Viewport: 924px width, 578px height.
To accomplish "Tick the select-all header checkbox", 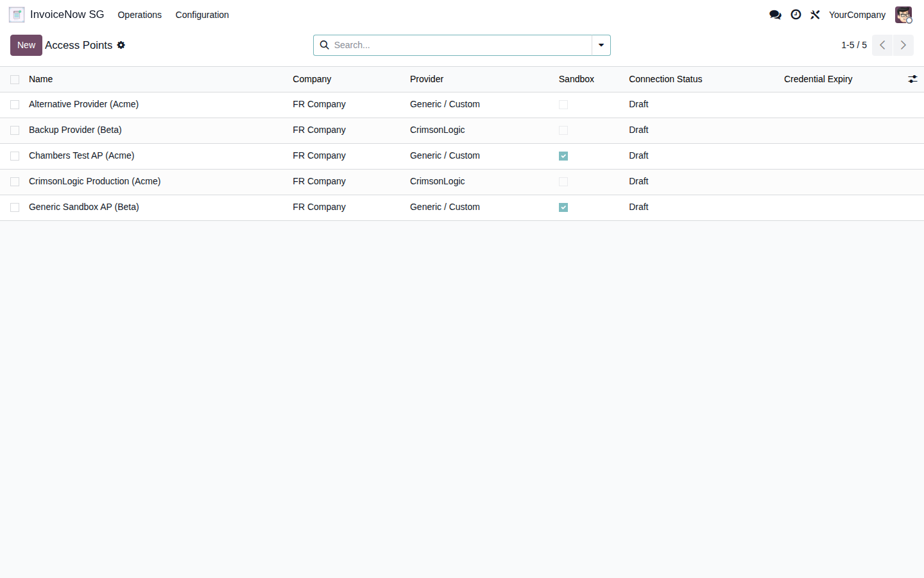I will 15,80.
